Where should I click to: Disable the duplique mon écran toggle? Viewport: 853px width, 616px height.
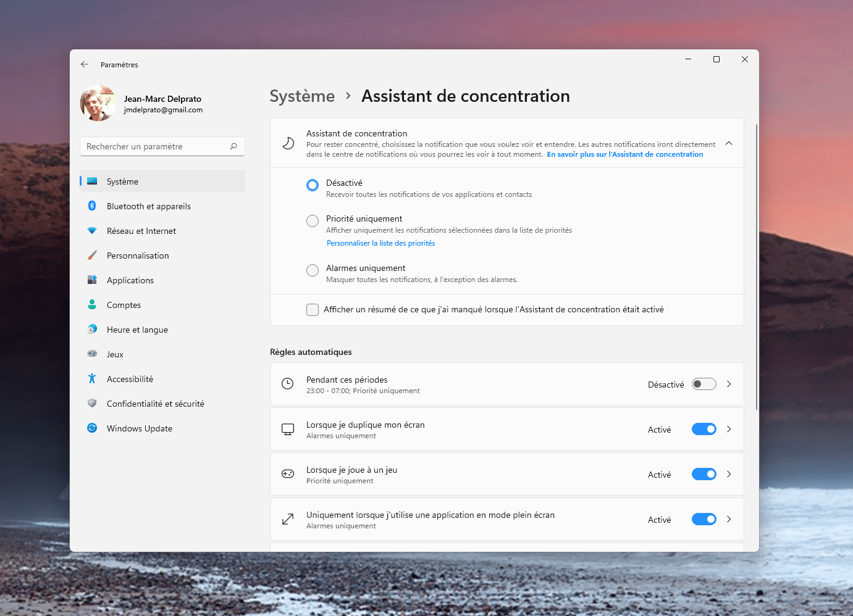704,429
